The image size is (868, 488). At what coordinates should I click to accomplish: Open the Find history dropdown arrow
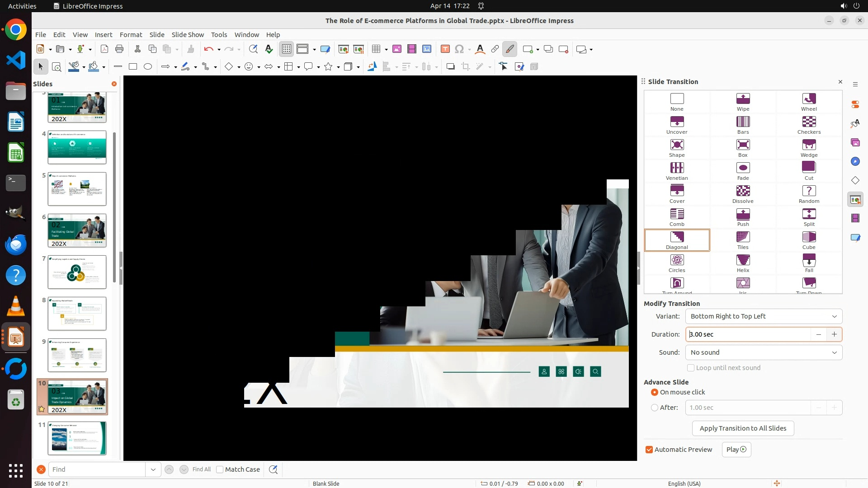pos(153,469)
